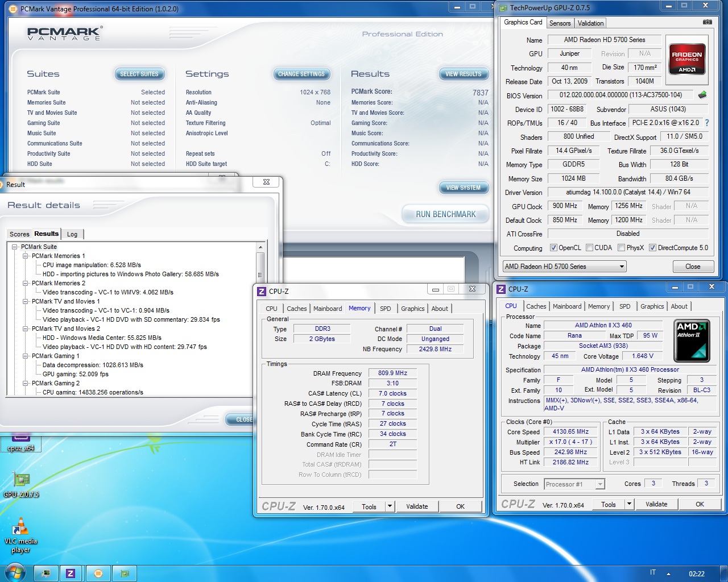This screenshot has width=728, height=582.
Task: Click the CPU-Z processor window title icon
Action: 501,289
